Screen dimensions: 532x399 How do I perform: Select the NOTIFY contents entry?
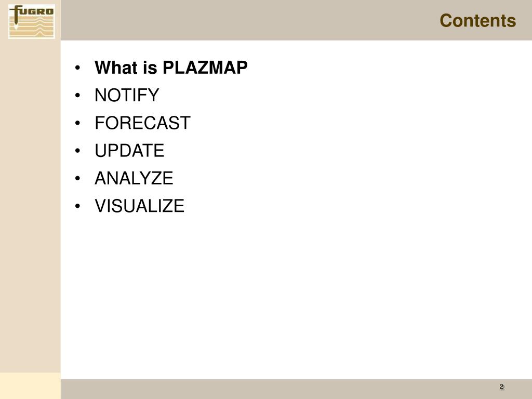127,95
